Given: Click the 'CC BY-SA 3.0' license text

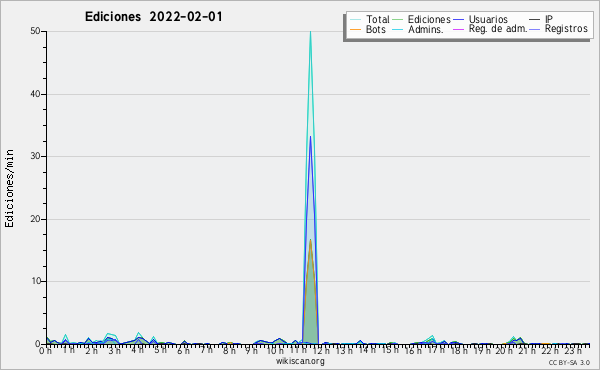Looking at the screenshot, I should [x=569, y=362].
